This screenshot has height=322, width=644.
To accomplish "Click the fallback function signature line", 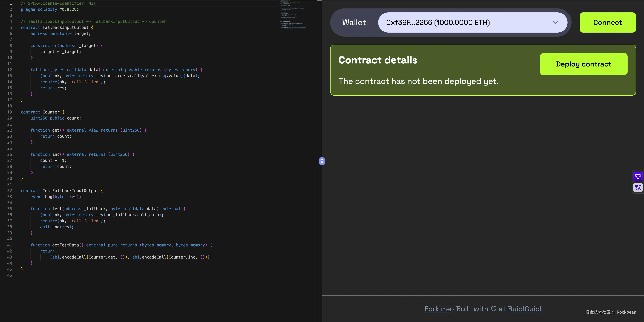I will [x=116, y=70].
